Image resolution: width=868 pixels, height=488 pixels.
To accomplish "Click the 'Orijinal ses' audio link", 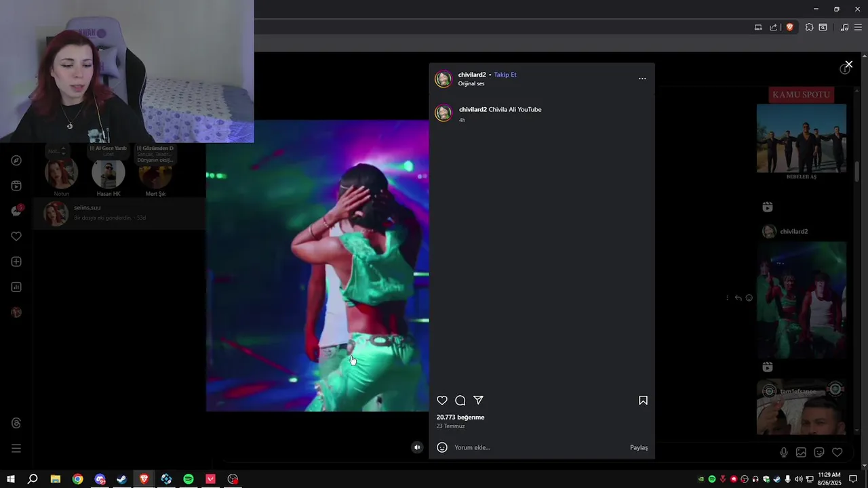I will (471, 83).
